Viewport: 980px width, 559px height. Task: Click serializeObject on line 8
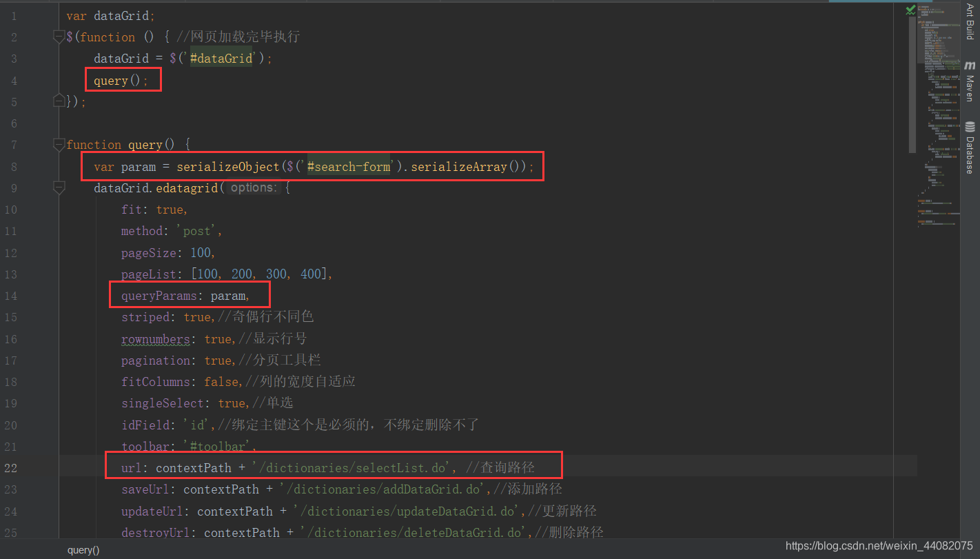(x=228, y=167)
